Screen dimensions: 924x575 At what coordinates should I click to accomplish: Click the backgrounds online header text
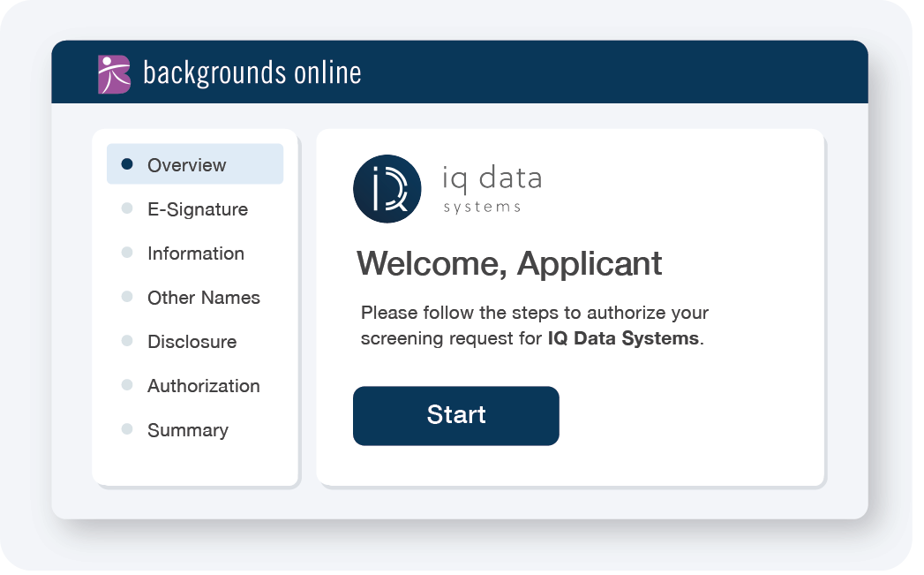pyautogui.click(x=252, y=73)
